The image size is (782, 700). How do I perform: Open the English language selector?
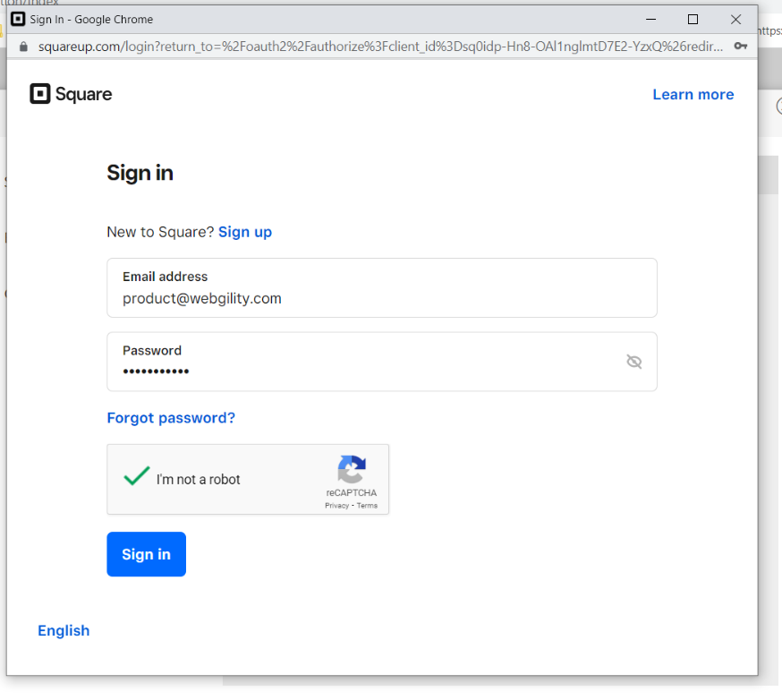(x=64, y=631)
